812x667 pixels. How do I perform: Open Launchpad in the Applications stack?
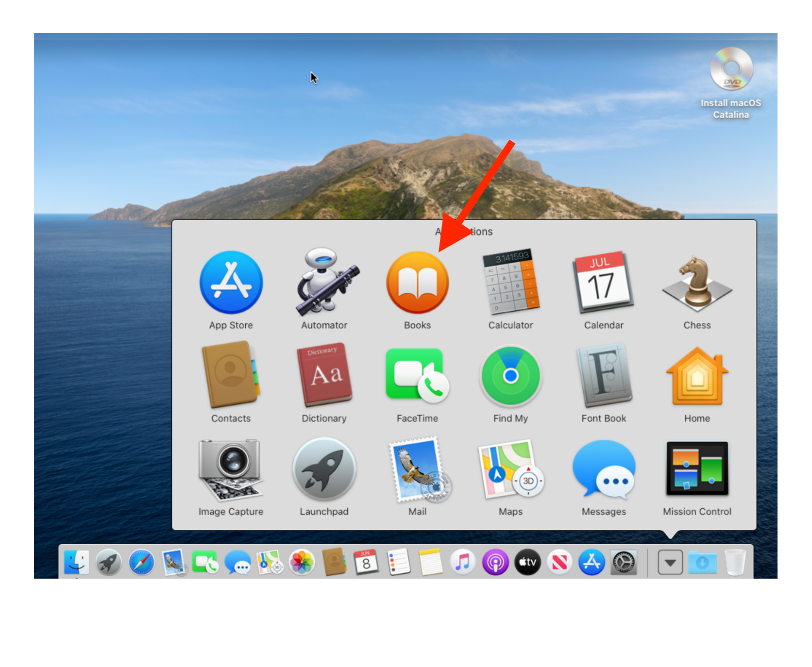tap(324, 469)
